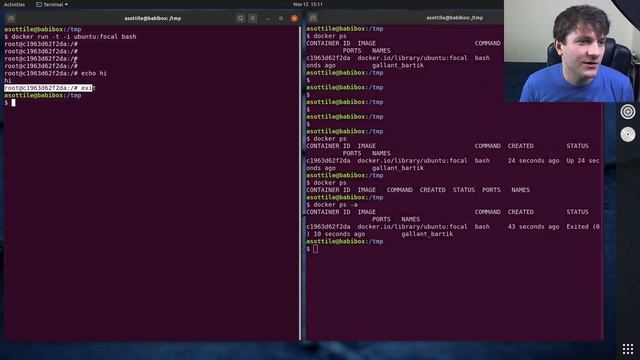
Task: Close the left terminal window
Action: [x=294, y=18]
